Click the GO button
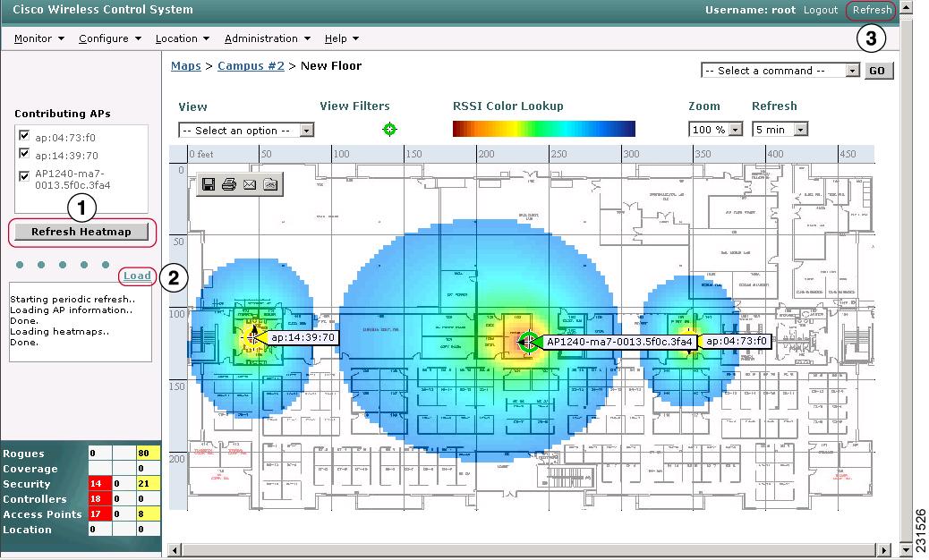The image size is (929, 560). click(x=877, y=71)
